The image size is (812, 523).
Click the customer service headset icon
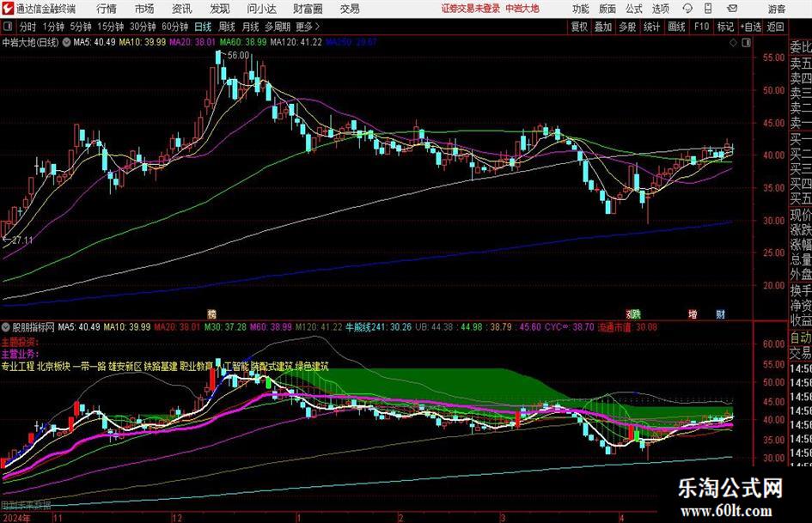click(687, 9)
